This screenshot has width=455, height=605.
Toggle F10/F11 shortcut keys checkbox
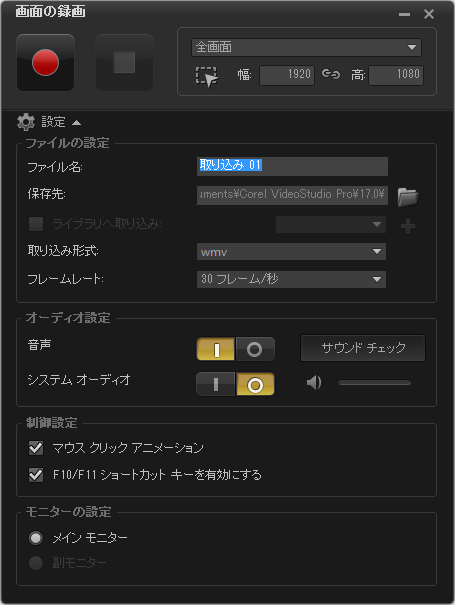36,475
